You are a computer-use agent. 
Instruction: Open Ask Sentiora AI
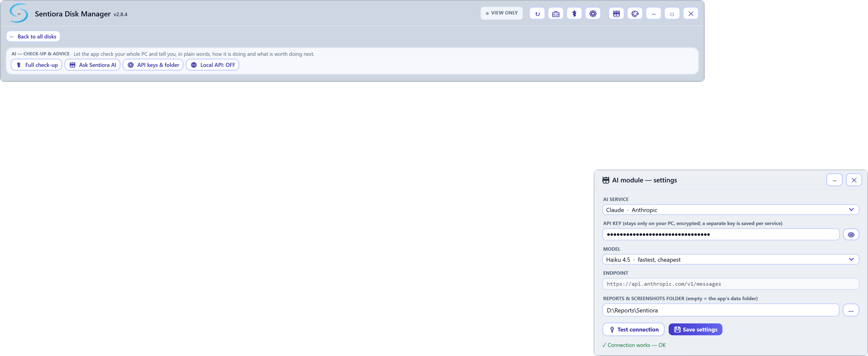[x=93, y=65]
